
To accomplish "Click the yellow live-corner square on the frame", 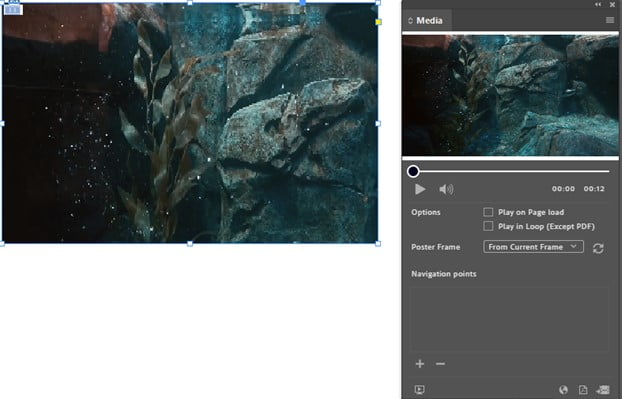I will click(378, 22).
